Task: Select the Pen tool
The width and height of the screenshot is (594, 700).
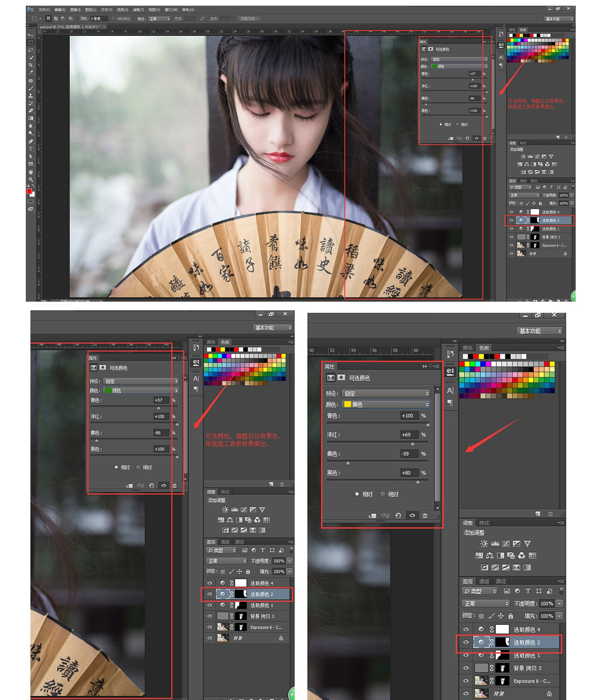Action: 30,141
